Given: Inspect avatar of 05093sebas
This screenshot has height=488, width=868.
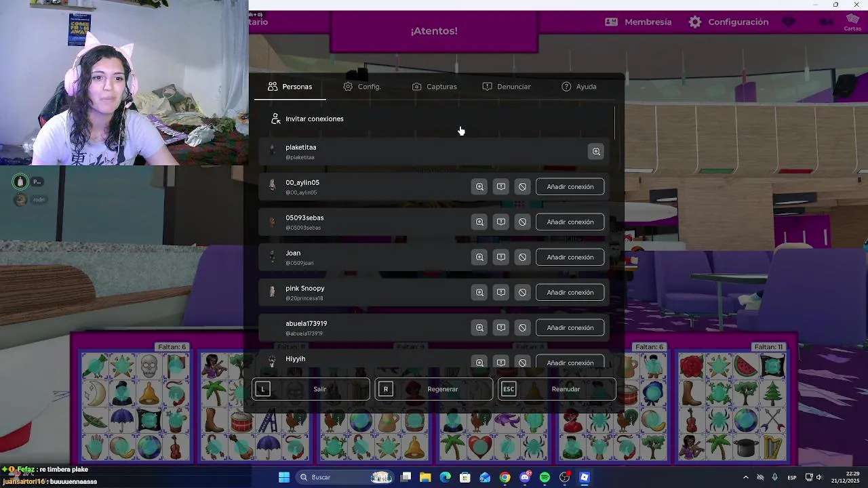Looking at the screenshot, I should coord(479,222).
